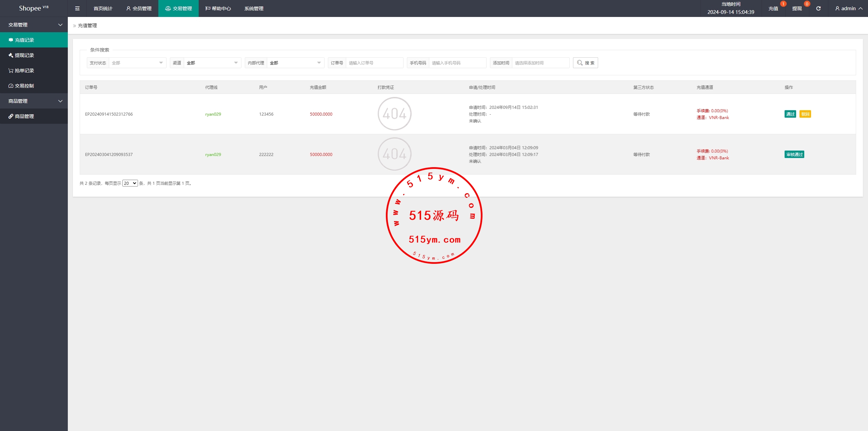The height and width of the screenshot is (431, 868).
Task: Click the refresh icon in top bar
Action: (x=818, y=8)
